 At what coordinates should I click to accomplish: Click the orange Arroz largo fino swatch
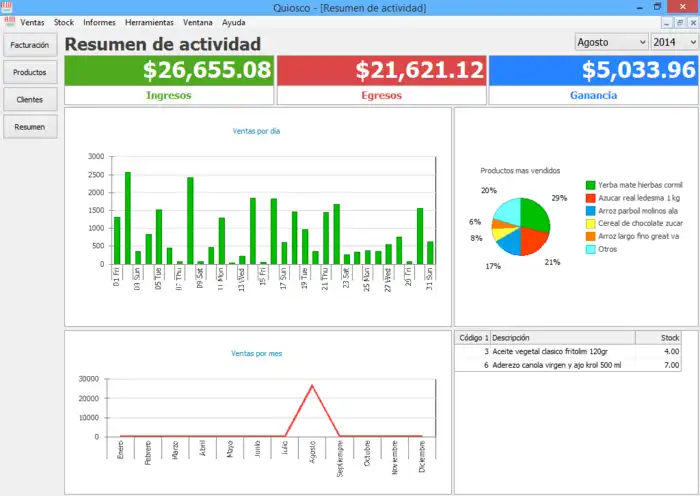(590, 237)
